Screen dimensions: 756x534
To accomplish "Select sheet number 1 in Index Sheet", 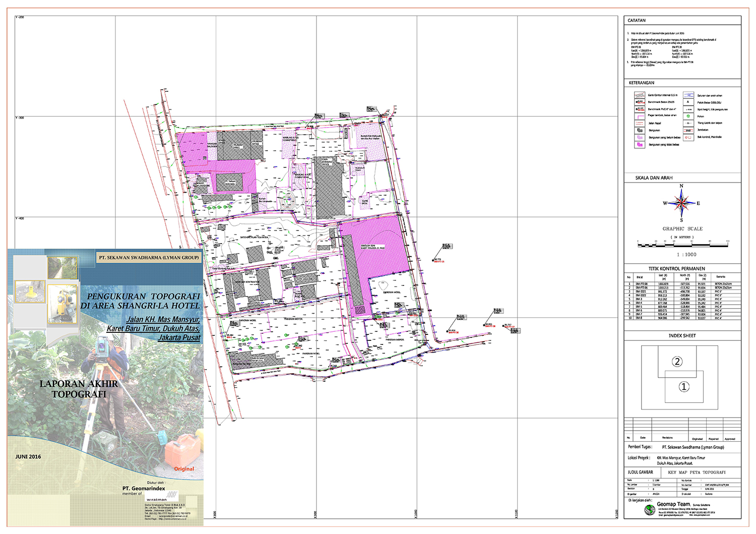I will [x=684, y=387].
